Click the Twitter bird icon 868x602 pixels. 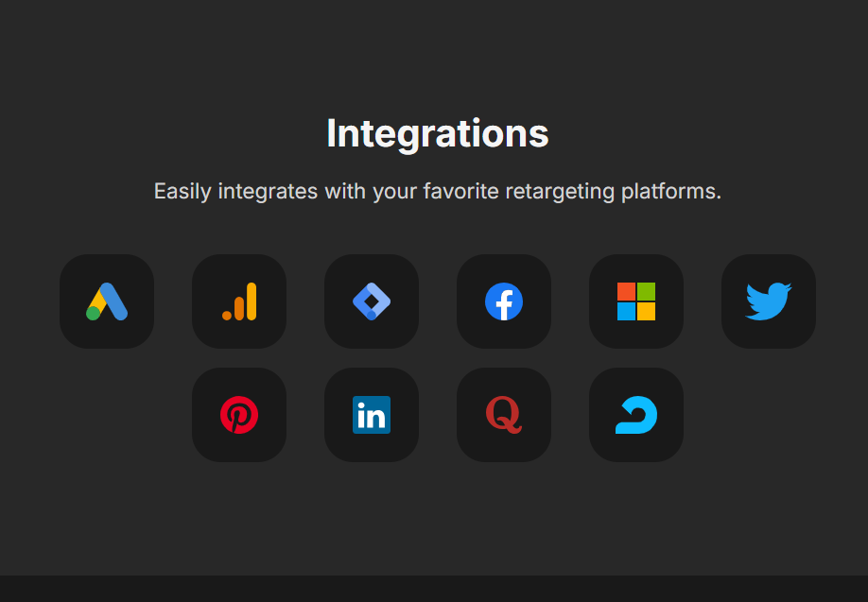[769, 301]
